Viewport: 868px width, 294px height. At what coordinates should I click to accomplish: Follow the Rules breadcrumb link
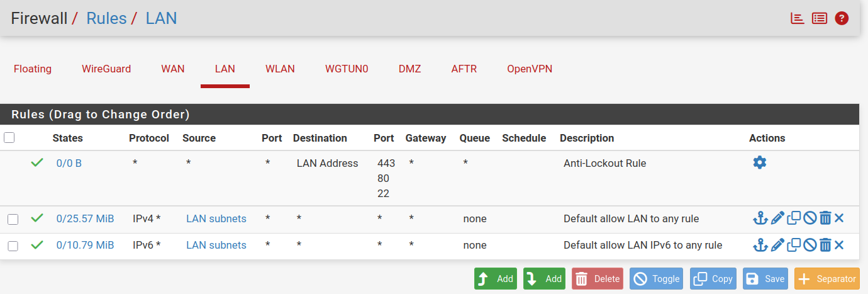[x=106, y=18]
